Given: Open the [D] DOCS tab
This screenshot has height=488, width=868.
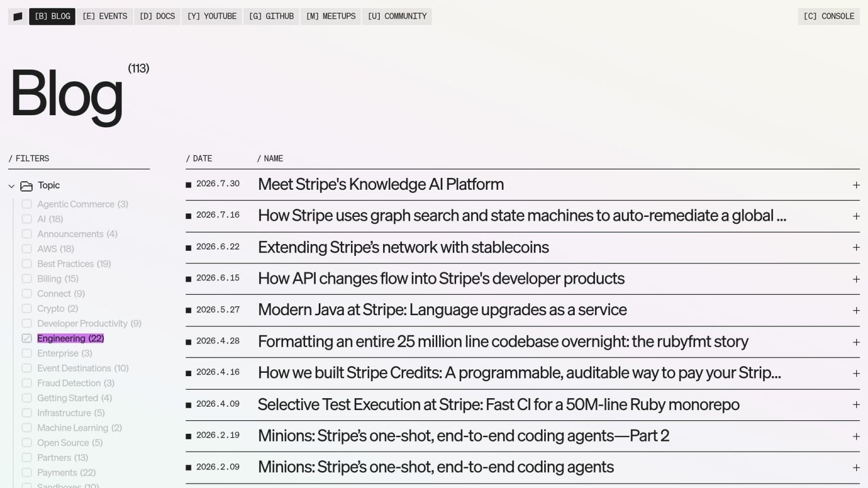Looking at the screenshot, I should [157, 16].
